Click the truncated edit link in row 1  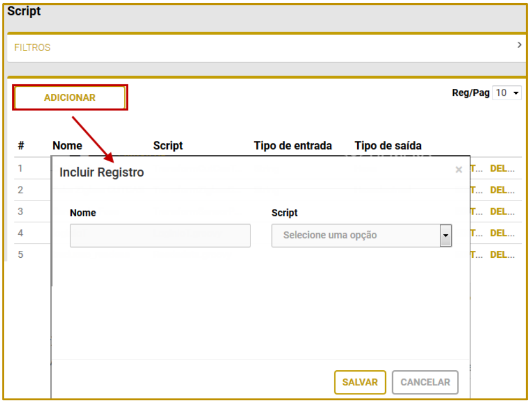(476, 169)
